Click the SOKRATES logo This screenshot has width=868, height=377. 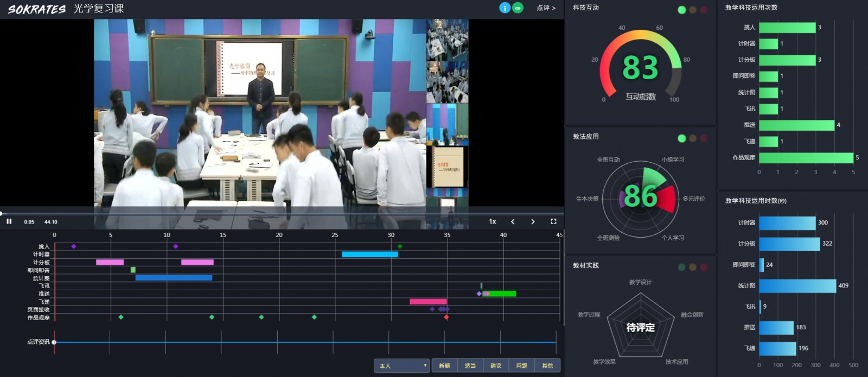coord(36,9)
